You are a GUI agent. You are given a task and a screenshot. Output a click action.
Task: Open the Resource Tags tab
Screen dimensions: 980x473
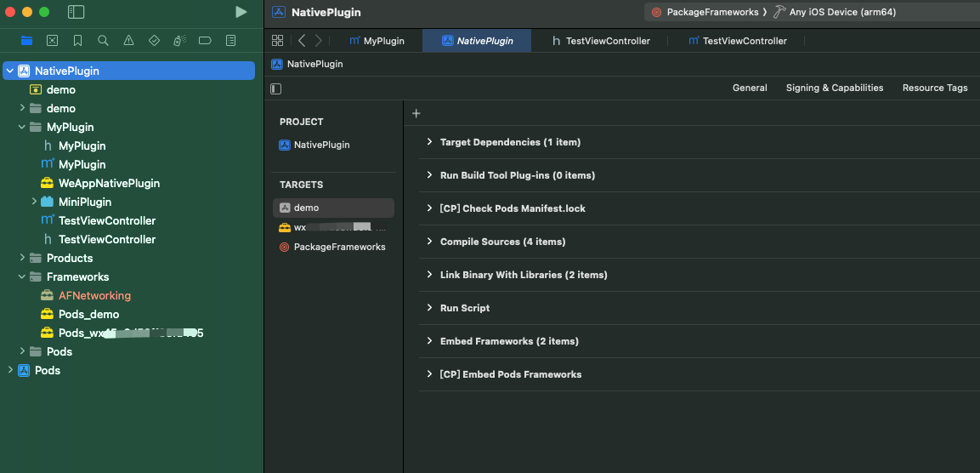[x=935, y=88]
